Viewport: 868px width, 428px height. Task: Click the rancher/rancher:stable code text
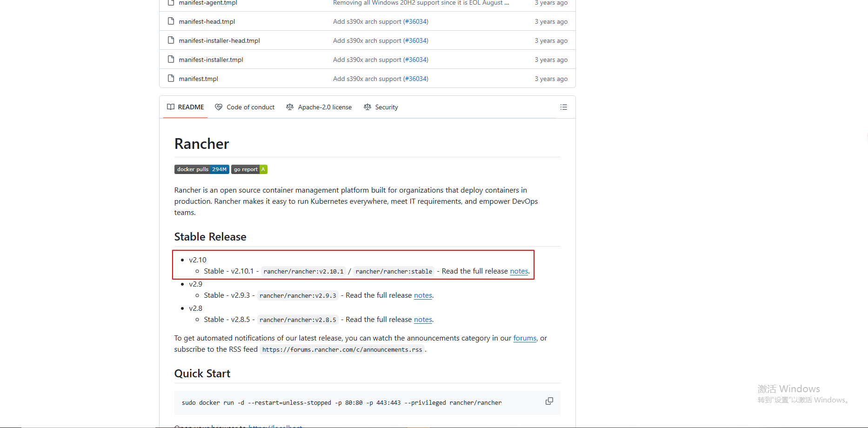[x=394, y=271]
